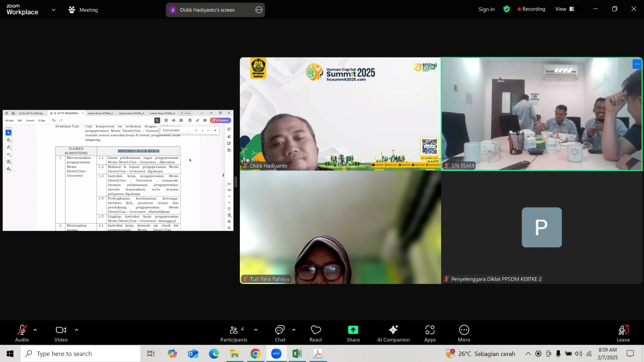The width and height of the screenshot is (644, 362).
Task: Open Convert menu in shared Acrobat
Action: point(30,120)
